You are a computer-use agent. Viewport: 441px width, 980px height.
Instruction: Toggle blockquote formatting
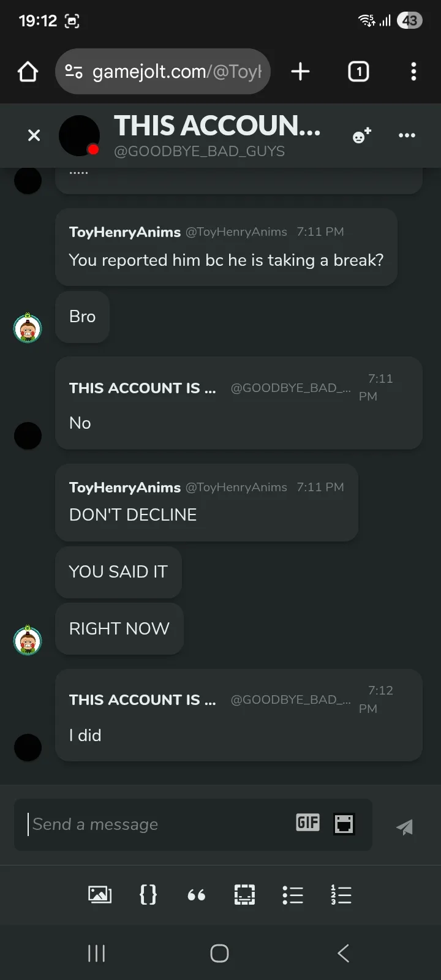[197, 895]
